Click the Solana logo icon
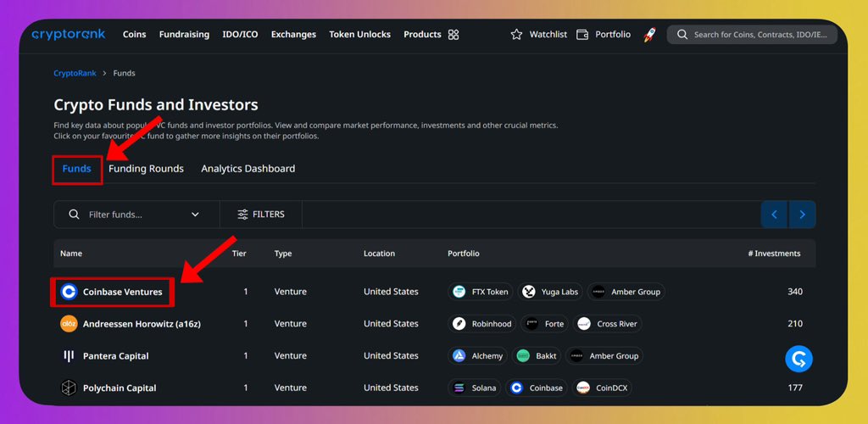The image size is (868, 424). 459,388
